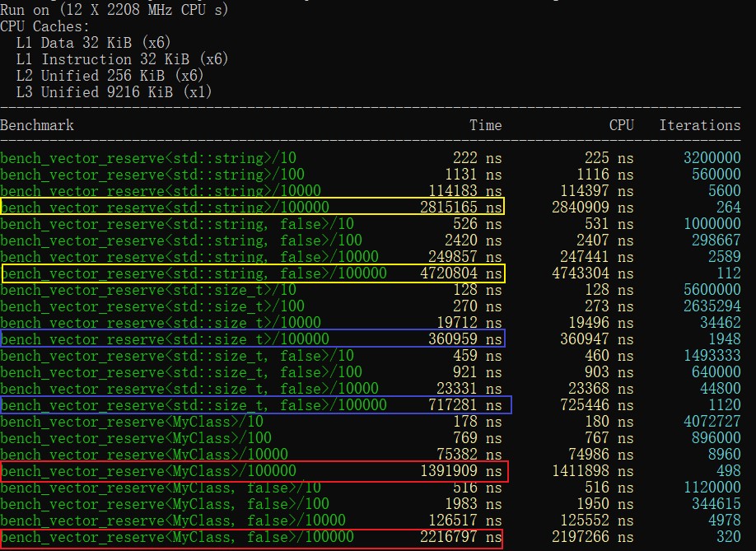
Task: Click the '114183 ns' time value
Action: 464,191
